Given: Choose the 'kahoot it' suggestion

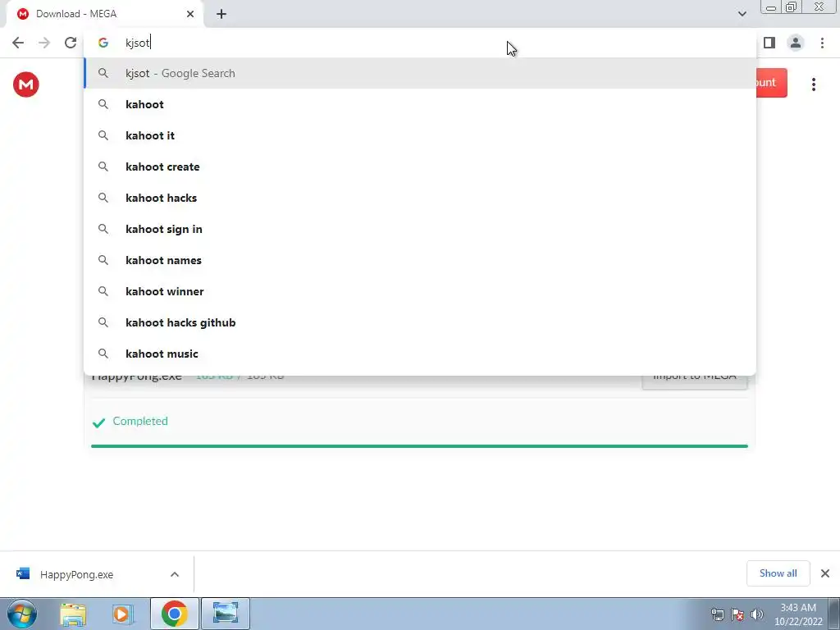Looking at the screenshot, I should coord(420,135).
